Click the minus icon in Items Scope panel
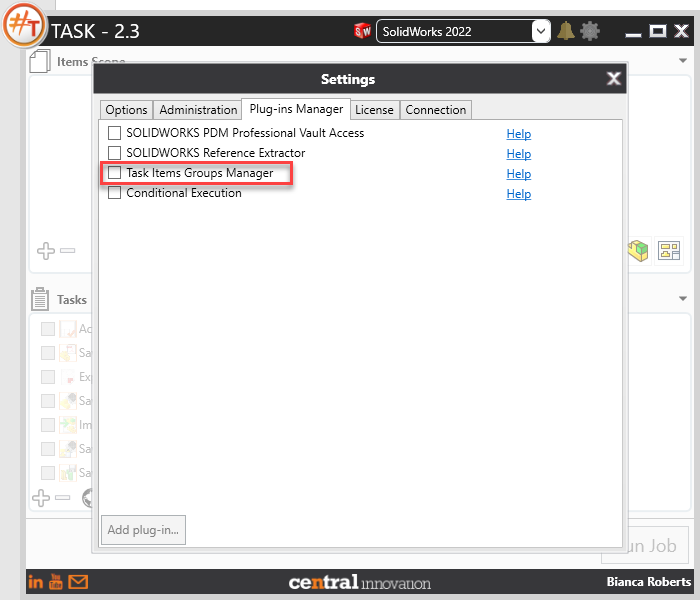 click(67, 250)
